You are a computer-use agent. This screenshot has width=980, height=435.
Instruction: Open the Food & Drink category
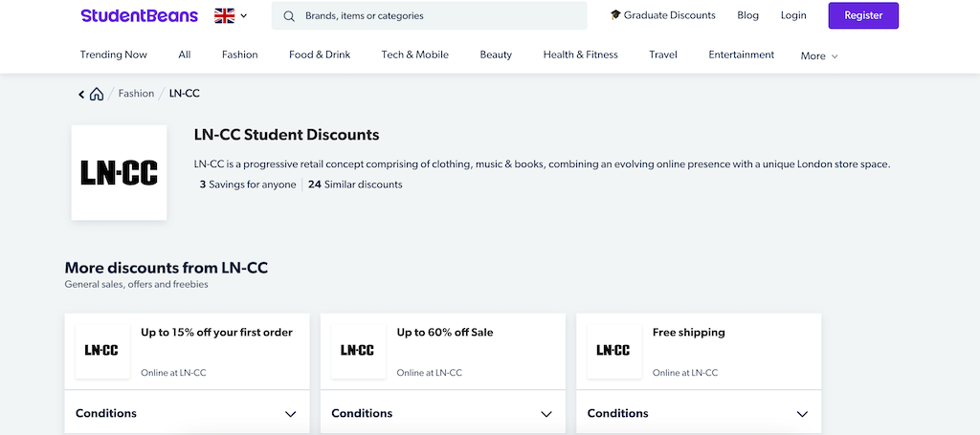pos(320,54)
